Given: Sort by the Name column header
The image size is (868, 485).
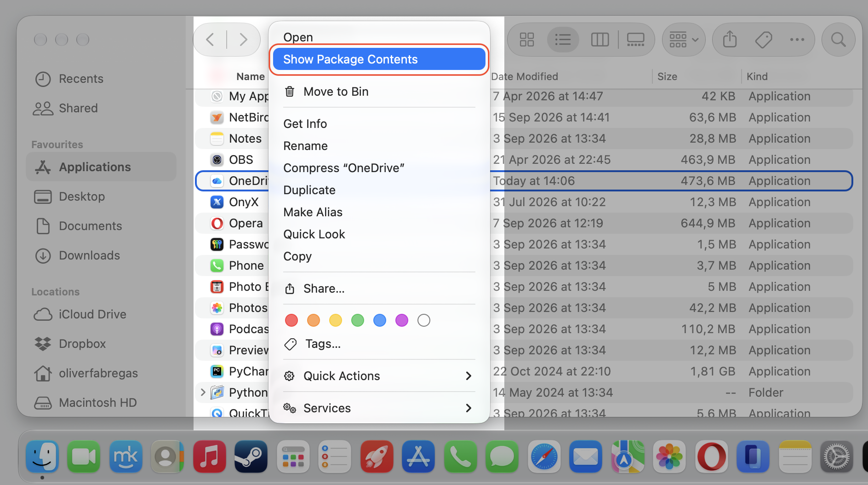Looking at the screenshot, I should coord(251,76).
